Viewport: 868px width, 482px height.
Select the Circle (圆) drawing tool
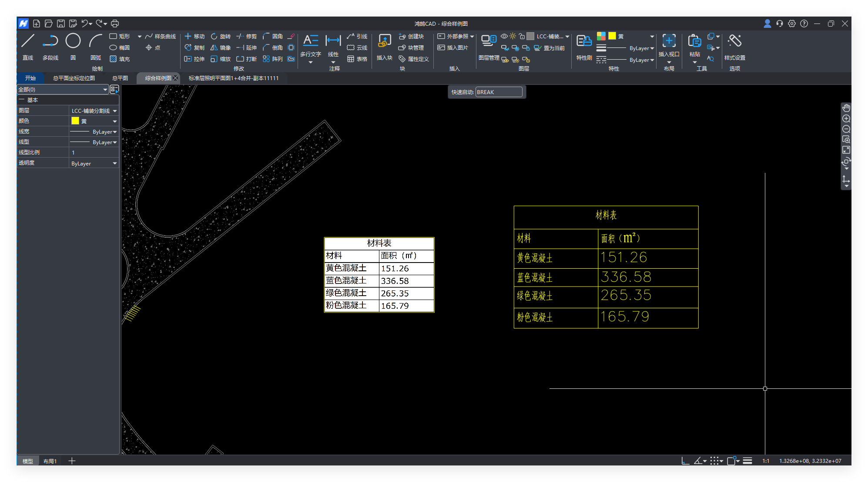(73, 41)
